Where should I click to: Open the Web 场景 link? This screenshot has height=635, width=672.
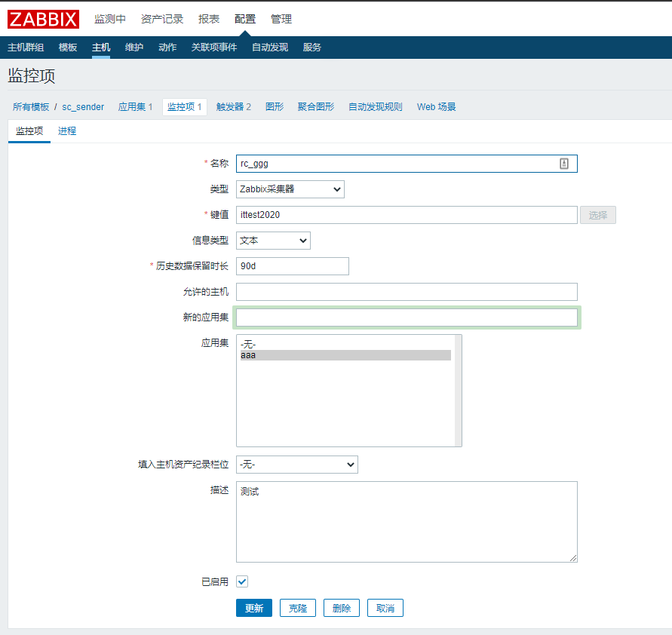(436, 106)
